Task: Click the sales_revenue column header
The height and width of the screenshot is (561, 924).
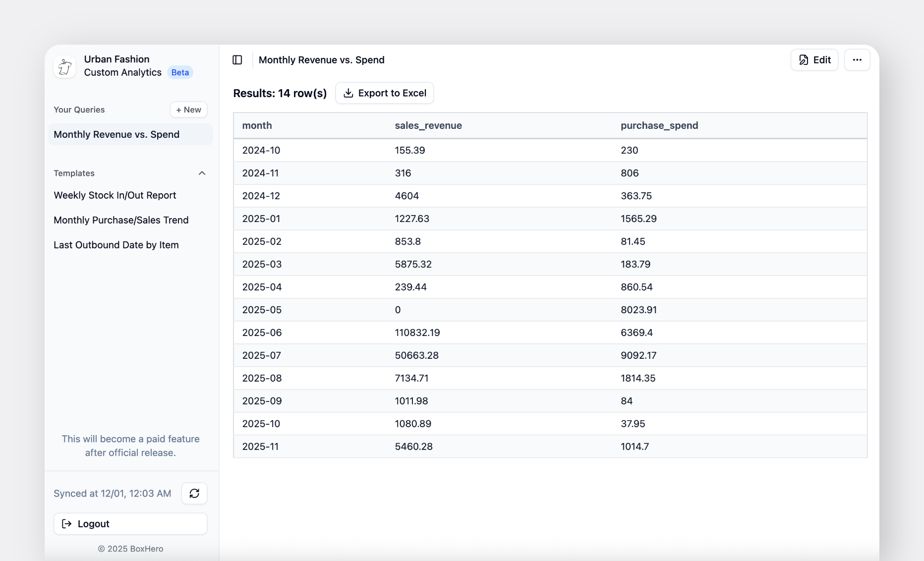Action: (428, 125)
